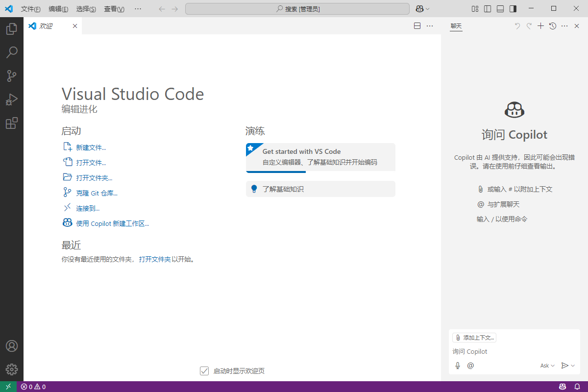588x392 pixels.
Task: Start a new chat with plus icon
Action: coord(540,26)
